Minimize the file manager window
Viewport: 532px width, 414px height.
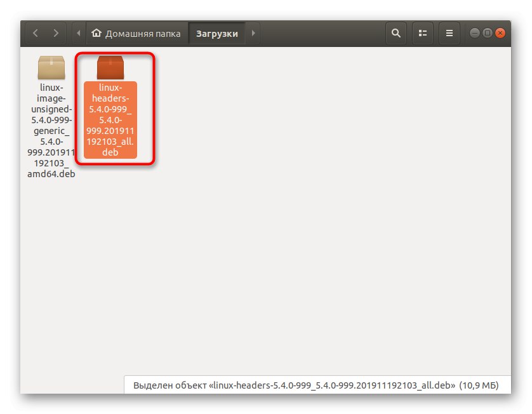475,33
